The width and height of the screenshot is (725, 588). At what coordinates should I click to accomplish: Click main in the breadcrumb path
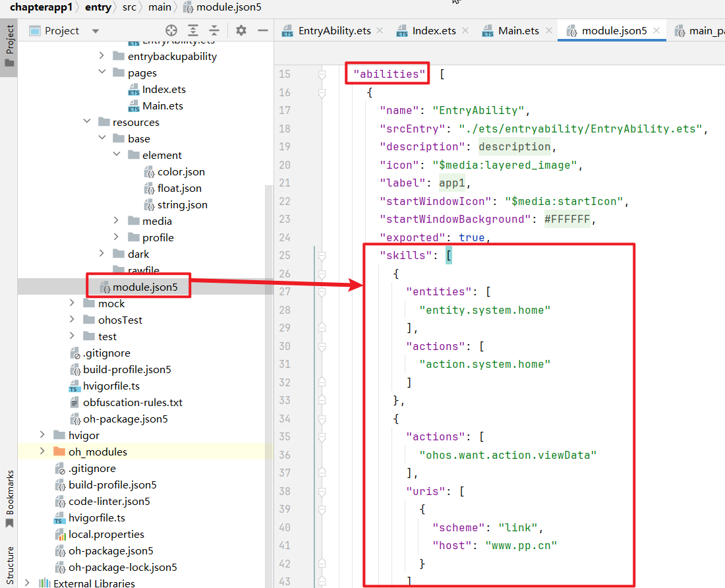click(159, 7)
